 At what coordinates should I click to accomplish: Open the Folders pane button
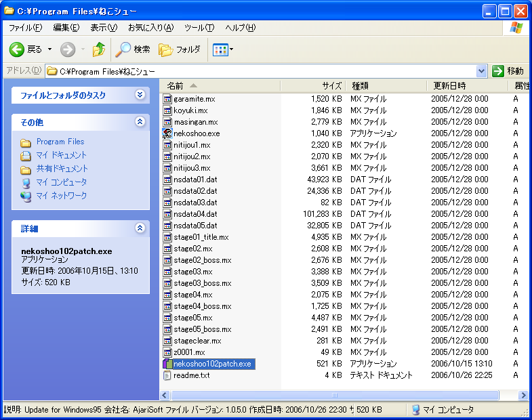(x=180, y=49)
